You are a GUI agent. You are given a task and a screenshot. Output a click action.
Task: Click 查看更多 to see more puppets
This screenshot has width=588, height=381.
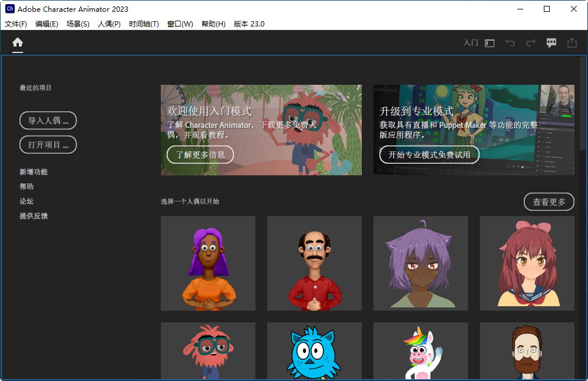click(549, 201)
